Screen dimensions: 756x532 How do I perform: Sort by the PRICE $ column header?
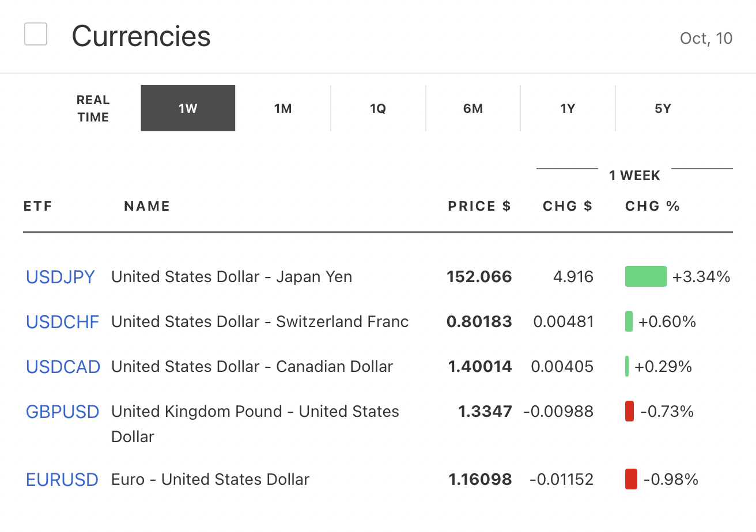(479, 206)
